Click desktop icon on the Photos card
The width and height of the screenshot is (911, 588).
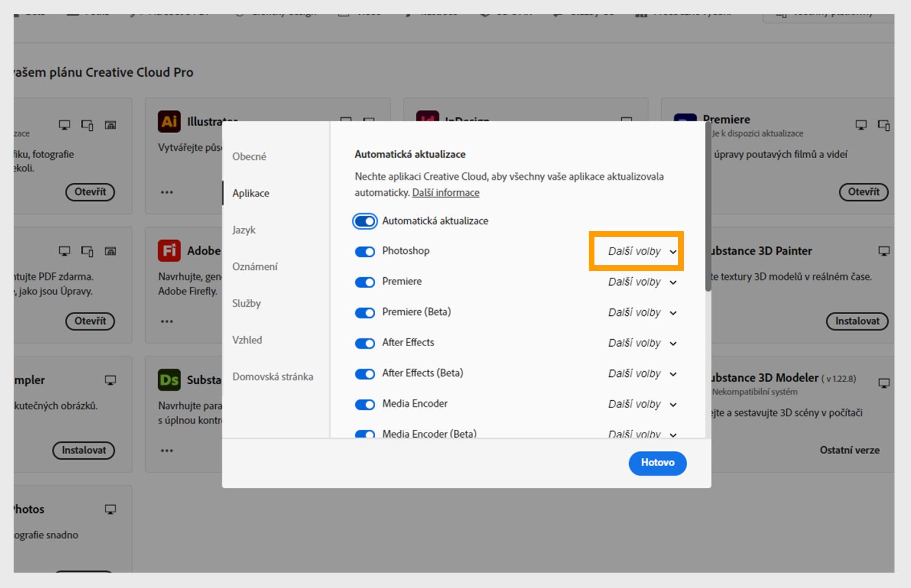(110, 509)
